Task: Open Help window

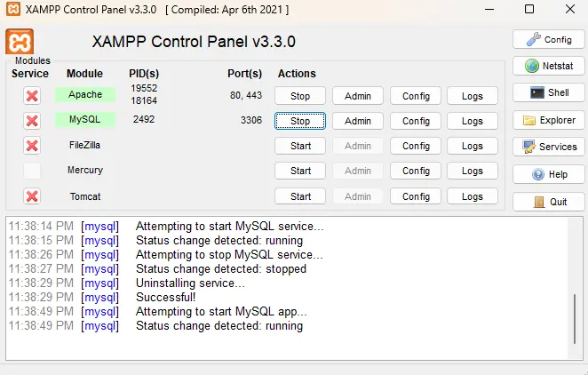Action: (x=549, y=174)
